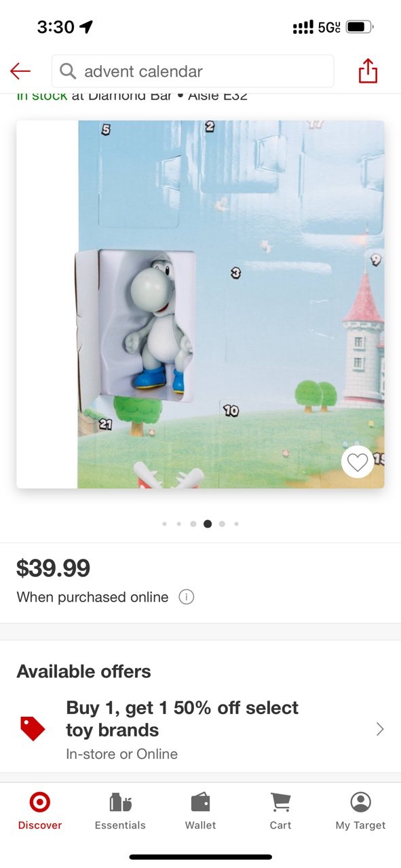View the Cart

280,811
